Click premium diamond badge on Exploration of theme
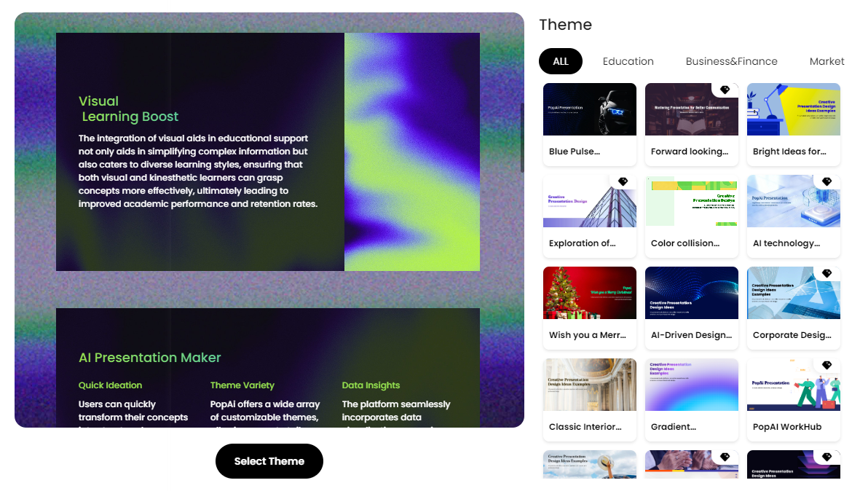This screenshot has width=868, height=491. pos(623,181)
